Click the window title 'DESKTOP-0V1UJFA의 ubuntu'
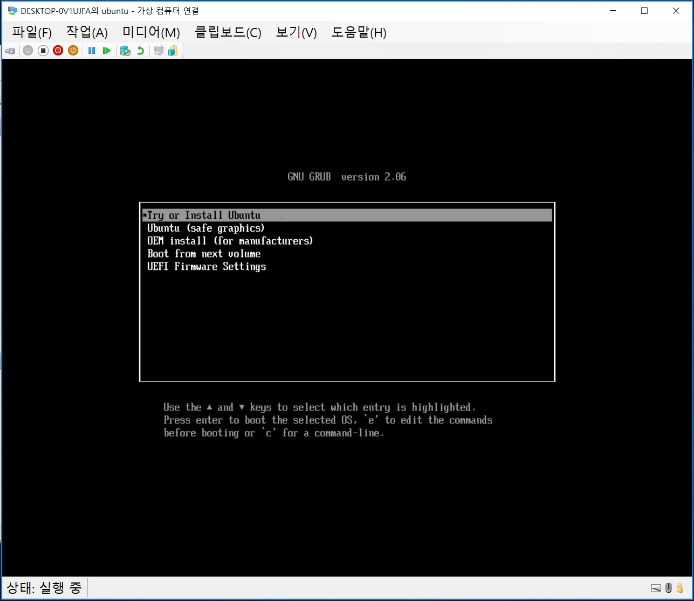Viewport: 694px width, 601px height. coord(74,11)
